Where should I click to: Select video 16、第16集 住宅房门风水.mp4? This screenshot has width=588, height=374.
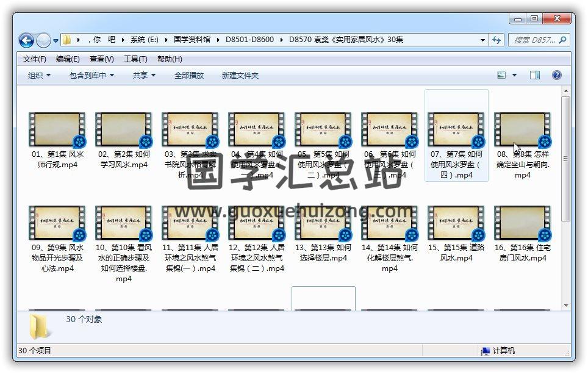523,233
